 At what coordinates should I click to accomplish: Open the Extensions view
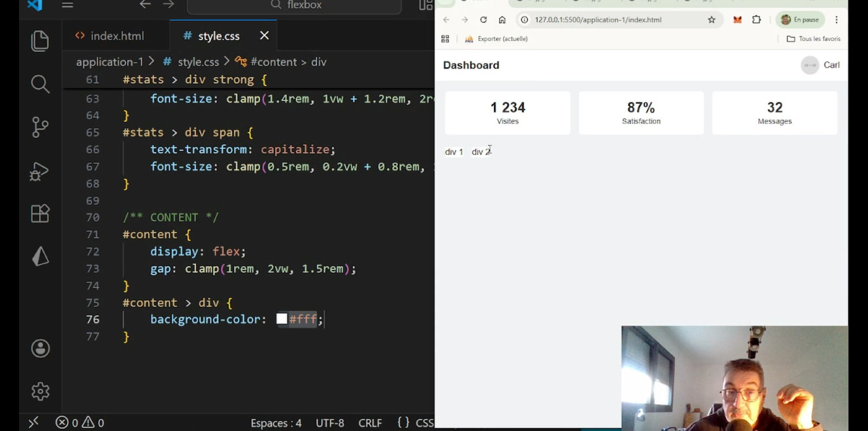click(x=40, y=214)
